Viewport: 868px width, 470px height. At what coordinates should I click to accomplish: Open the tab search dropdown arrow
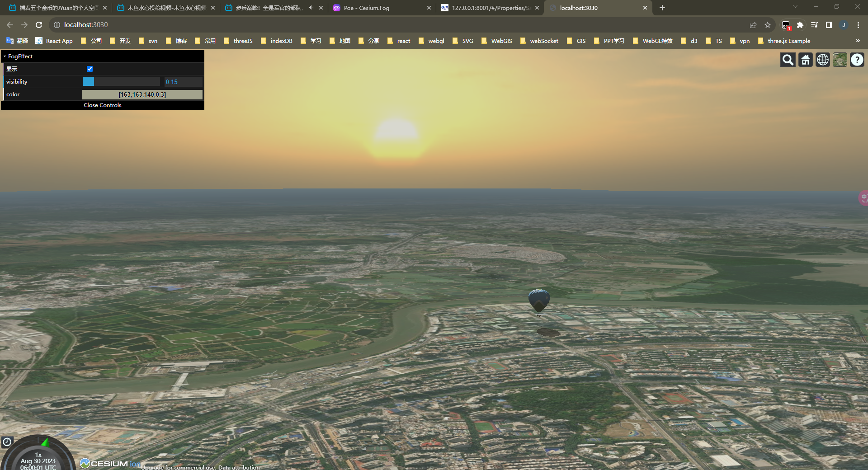795,6
